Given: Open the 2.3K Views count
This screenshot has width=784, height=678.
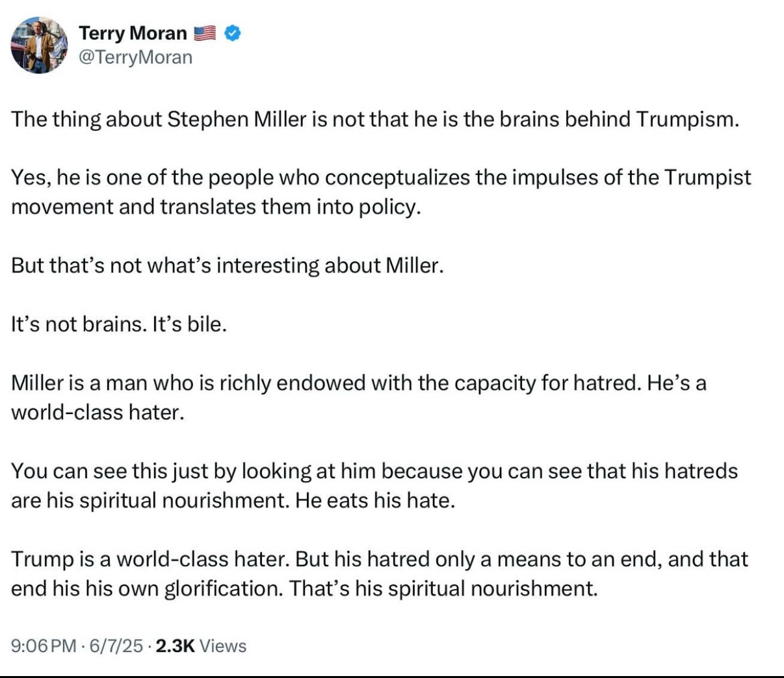Looking at the screenshot, I should (201, 646).
